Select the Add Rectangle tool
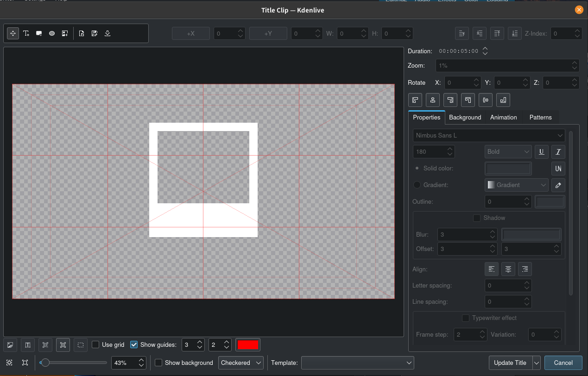 (39, 33)
